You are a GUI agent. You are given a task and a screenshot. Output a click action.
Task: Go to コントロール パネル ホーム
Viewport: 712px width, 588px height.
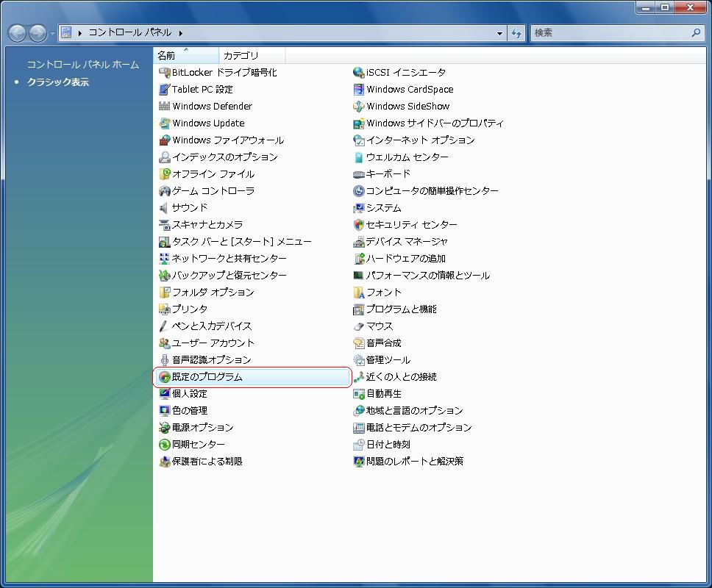pyautogui.click(x=82, y=65)
